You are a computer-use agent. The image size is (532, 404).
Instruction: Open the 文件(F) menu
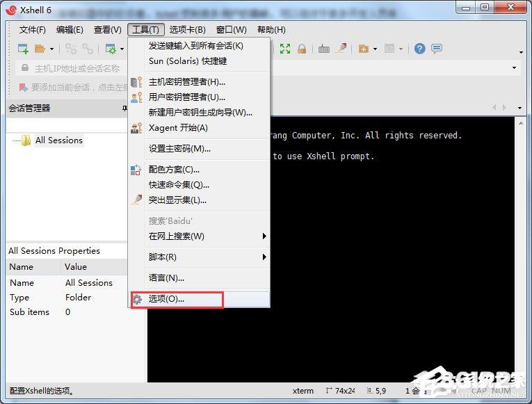32,30
